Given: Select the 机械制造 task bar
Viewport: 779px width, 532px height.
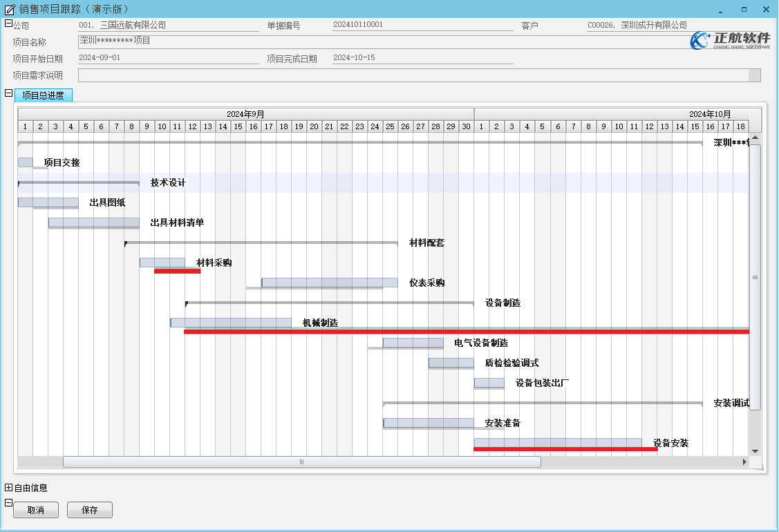Looking at the screenshot, I should [231, 323].
